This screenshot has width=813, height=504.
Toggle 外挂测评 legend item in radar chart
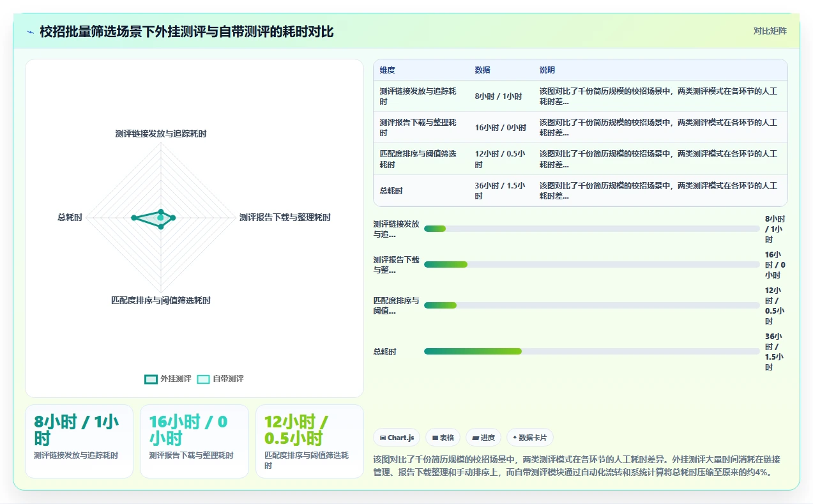pos(168,379)
